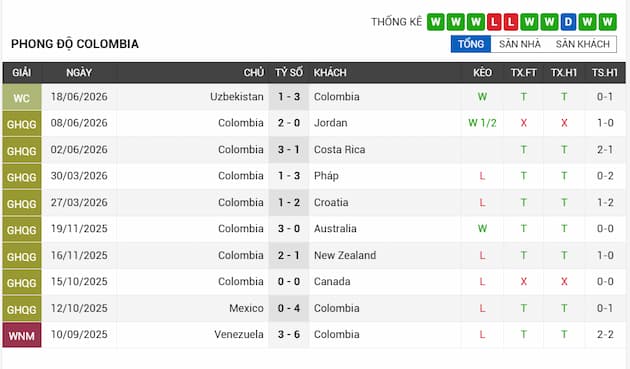Viewport: 630px width, 369px height.
Task: Select the TỔNG tab
Action: (471, 44)
